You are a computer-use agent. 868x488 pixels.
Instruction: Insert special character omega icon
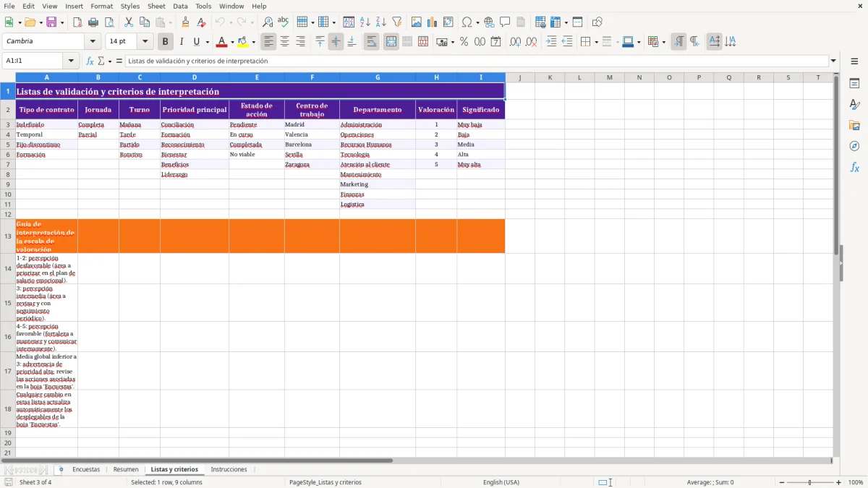(x=467, y=22)
